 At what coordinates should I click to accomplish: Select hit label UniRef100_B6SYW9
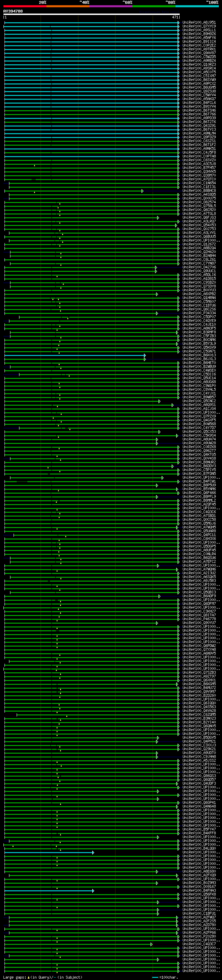point(199,80)
